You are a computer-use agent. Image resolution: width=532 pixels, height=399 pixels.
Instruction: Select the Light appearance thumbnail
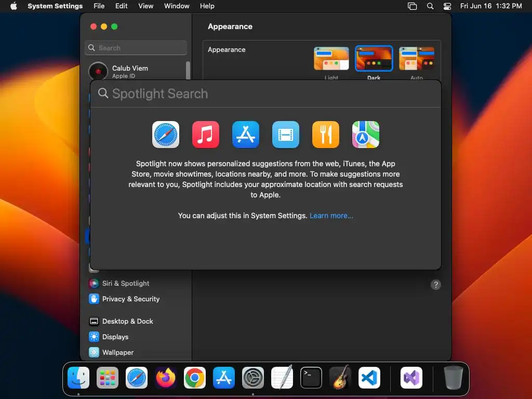pos(331,59)
